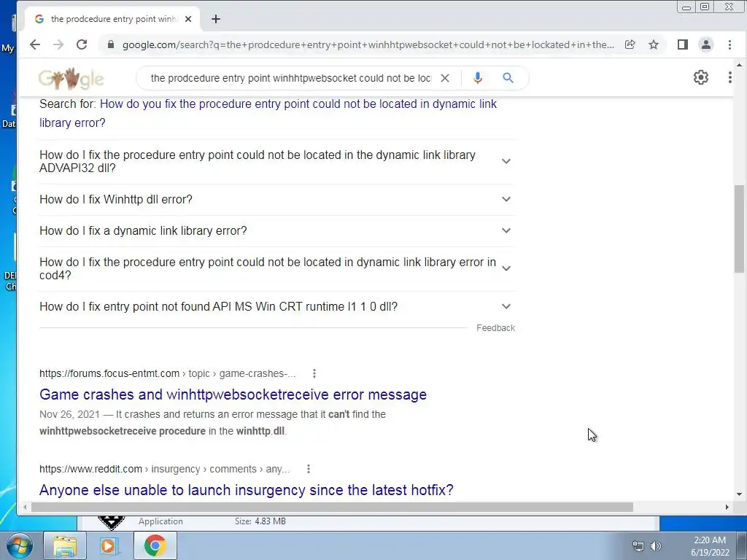The image size is (747, 560).
Task: Click the vertical scrollbar thumb
Action: click(x=740, y=228)
